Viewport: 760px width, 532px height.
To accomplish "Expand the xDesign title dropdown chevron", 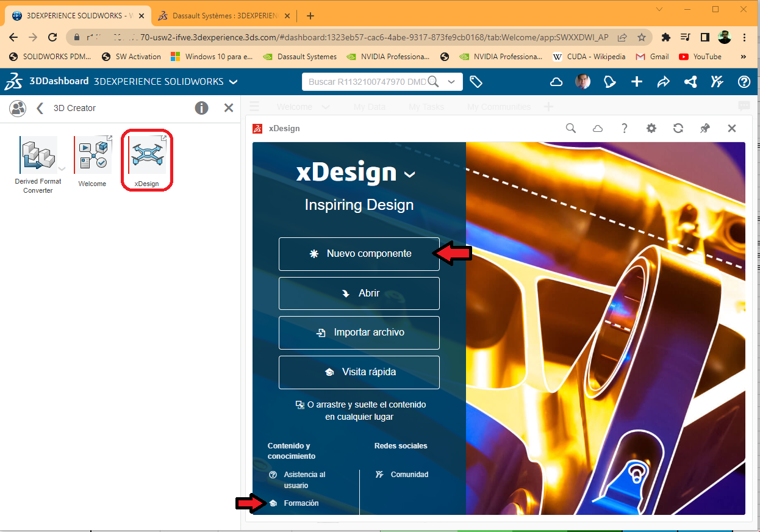I will click(410, 175).
